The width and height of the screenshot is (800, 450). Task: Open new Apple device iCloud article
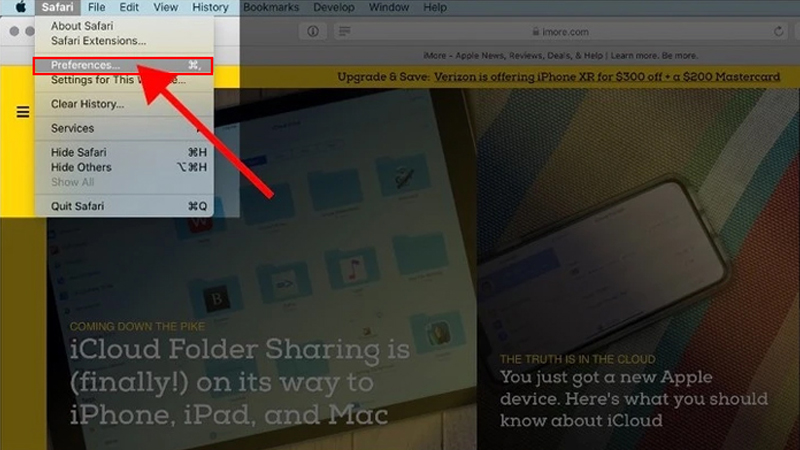coord(634,398)
